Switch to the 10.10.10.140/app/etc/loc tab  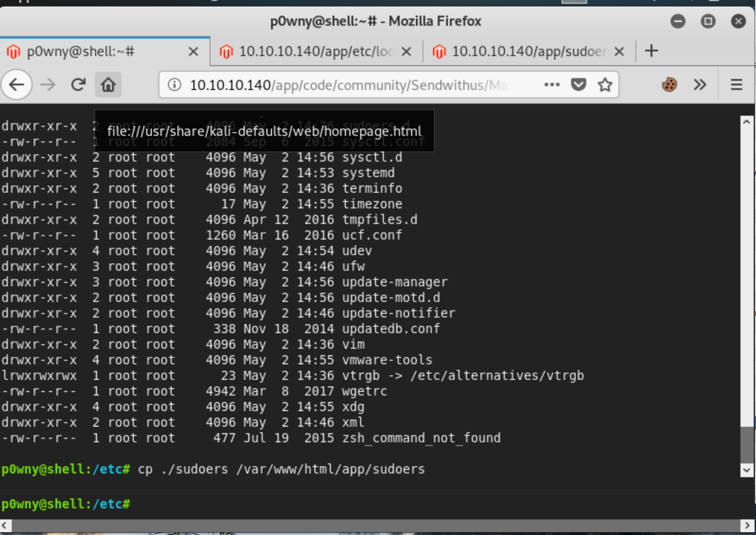[316, 51]
